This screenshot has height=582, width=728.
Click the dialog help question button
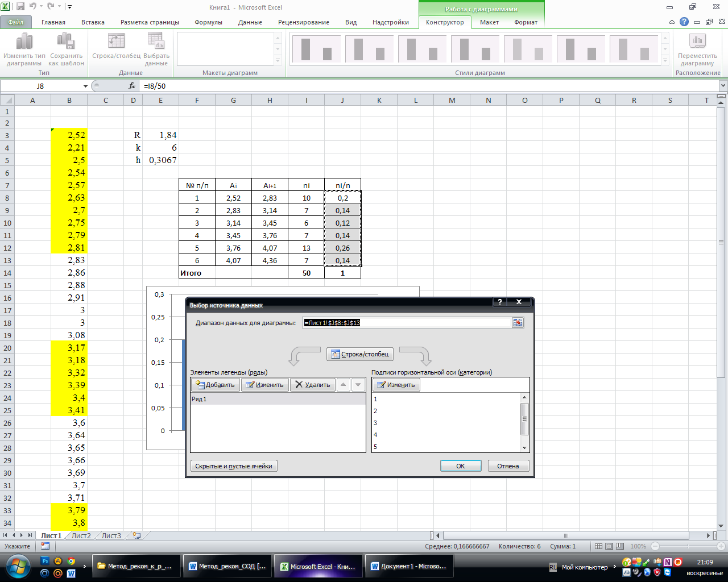point(500,302)
